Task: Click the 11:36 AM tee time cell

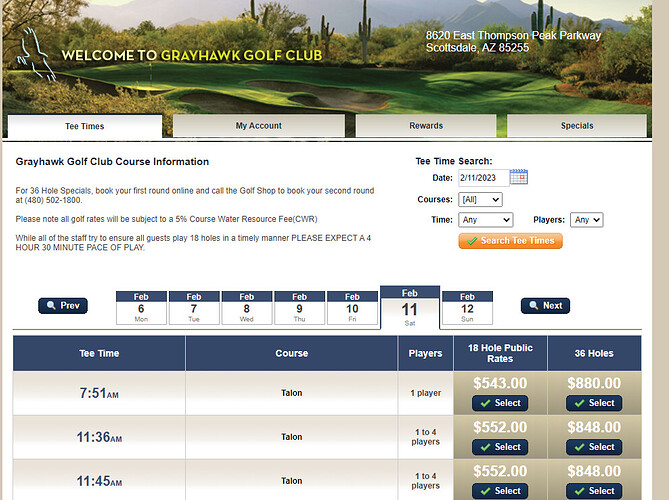Action: 99,437
